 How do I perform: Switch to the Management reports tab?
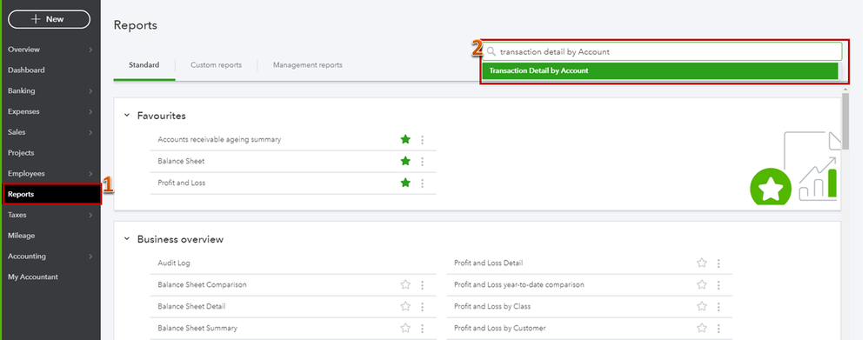point(307,65)
